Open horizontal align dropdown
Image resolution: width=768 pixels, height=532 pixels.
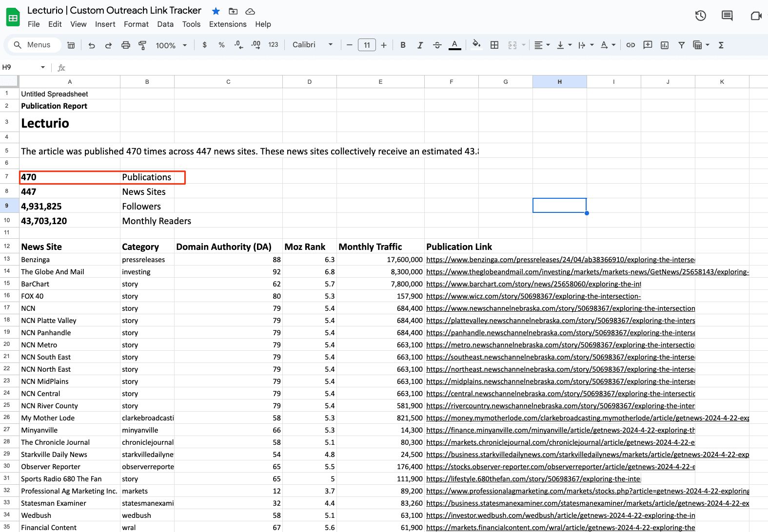542,45
